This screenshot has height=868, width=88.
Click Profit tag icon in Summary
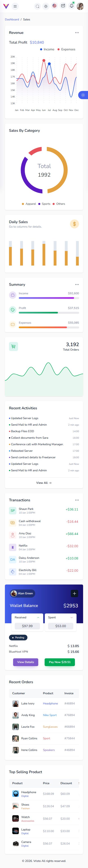(12, 310)
